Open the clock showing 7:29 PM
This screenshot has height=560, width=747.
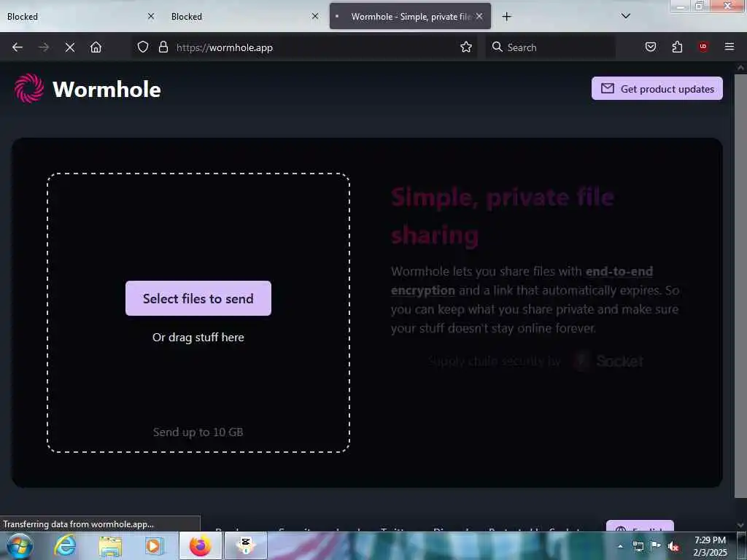pyautogui.click(x=710, y=546)
